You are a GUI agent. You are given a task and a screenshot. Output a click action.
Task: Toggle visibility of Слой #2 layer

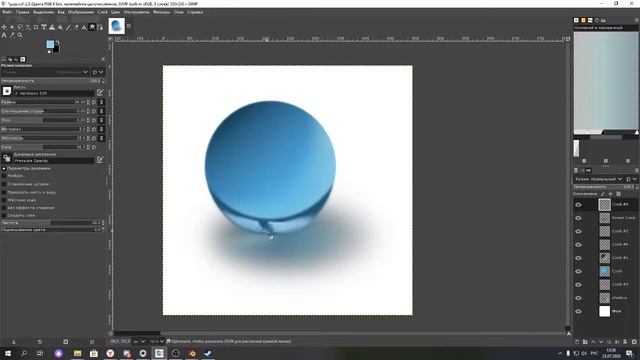[x=578, y=231]
